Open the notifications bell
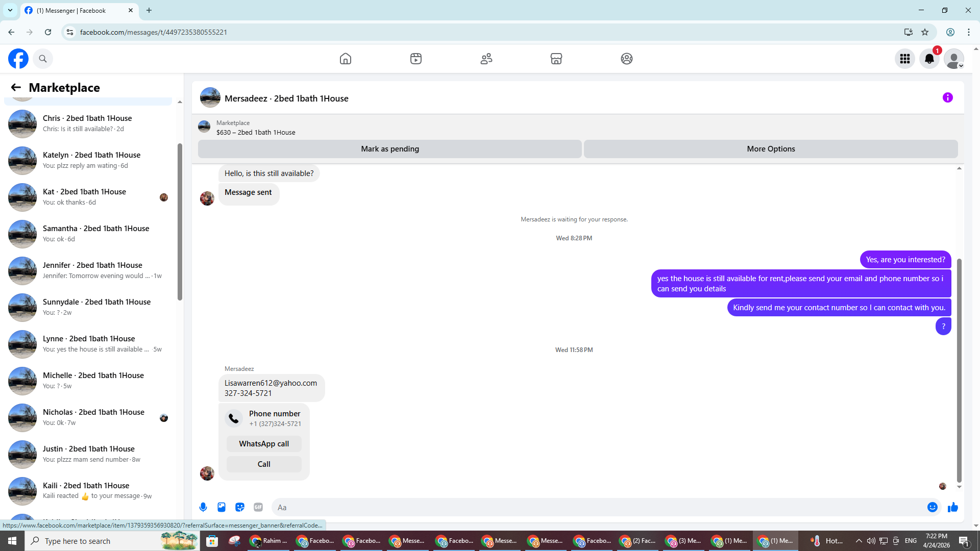 929,59
